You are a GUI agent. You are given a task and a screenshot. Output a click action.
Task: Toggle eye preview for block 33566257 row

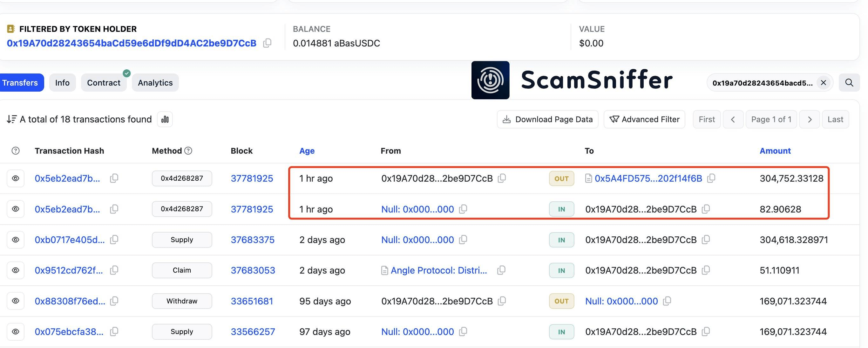tap(16, 331)
